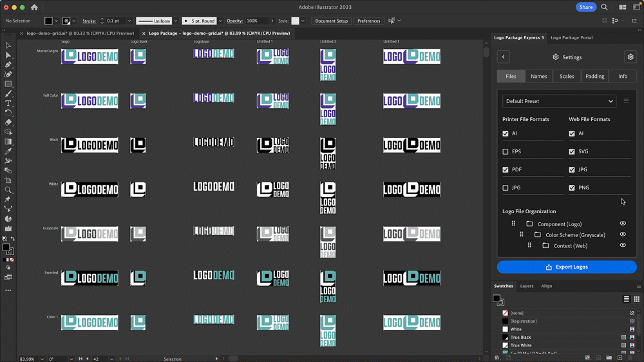The image size is (644, 362).
Task: Open the Default Preset dropdown
Action: pyautogui.click(x=559, y=101)
